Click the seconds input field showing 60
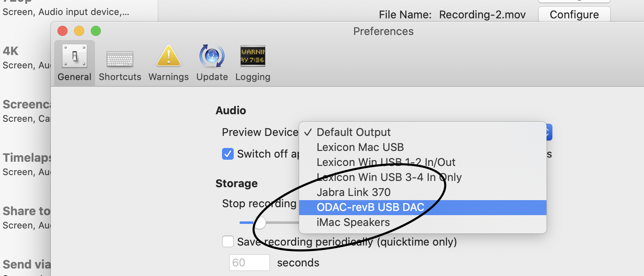This screenshot has width=644, height=276. 250,263
